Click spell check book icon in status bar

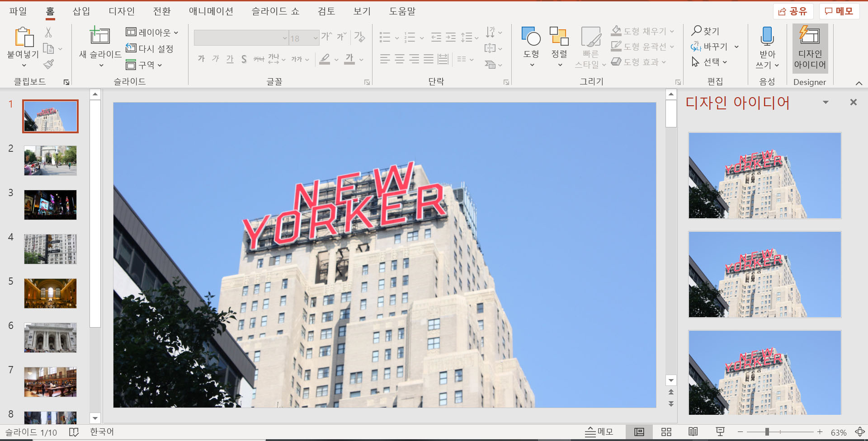pos(74,432)
